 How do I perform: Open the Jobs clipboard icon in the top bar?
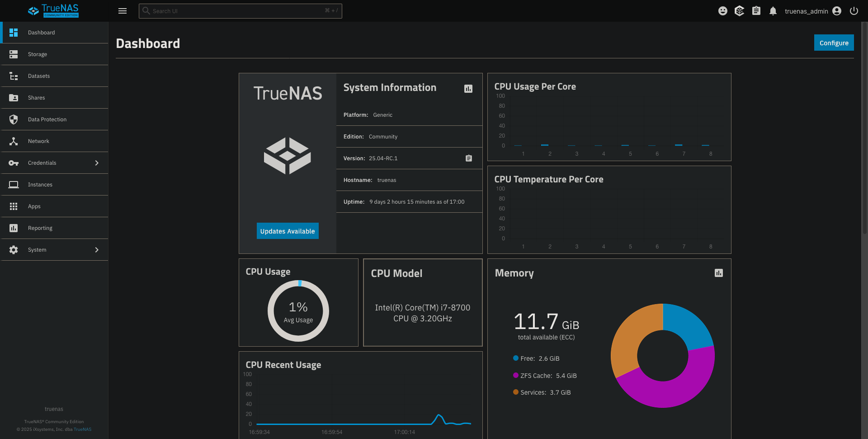[756, 11]
